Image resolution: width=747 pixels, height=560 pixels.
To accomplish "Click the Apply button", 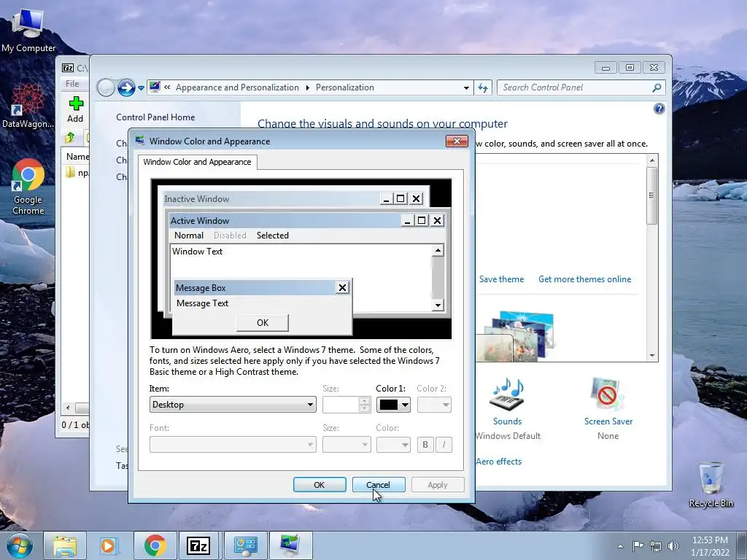I will pyautogui.click(x=438, y=485).
